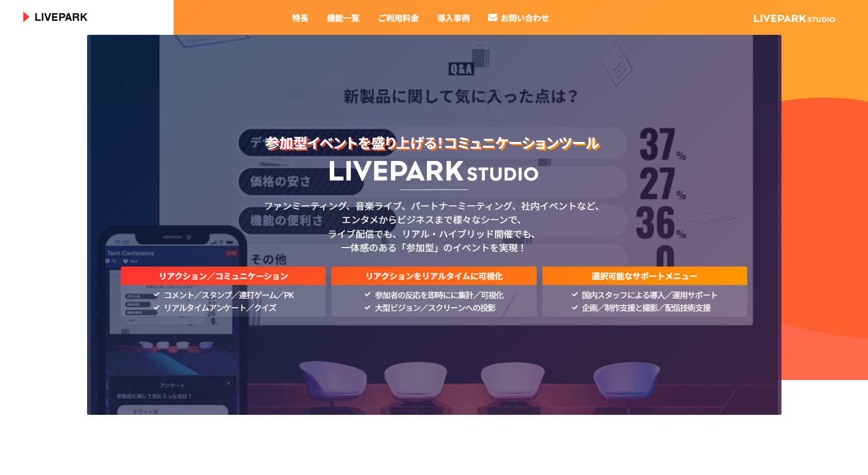Click the text リアルタイムアンケート／クイズ
Image resolution: width=868 pixels, height=475 pixels.
[220, 308]
